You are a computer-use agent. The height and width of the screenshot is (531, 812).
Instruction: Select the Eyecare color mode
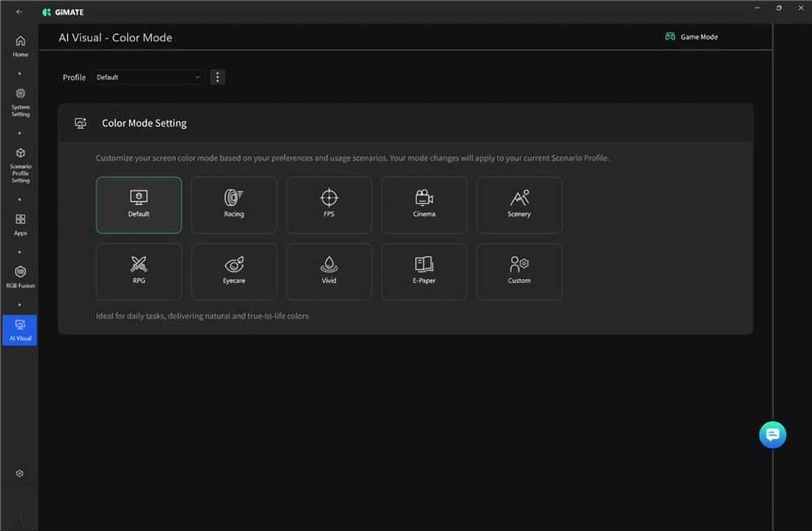pos(234,271)
